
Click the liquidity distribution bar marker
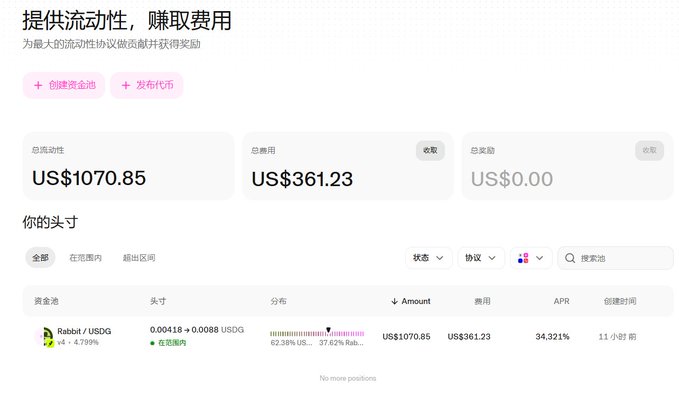tap(328, 330)
